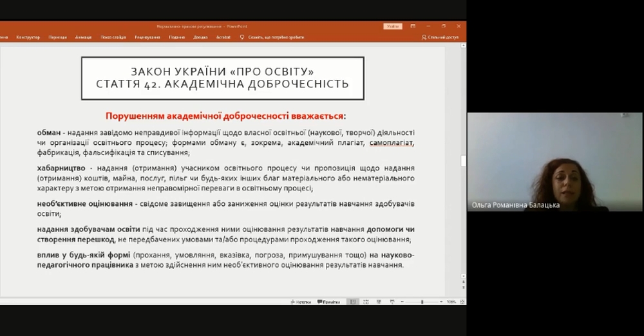
Task: Click the Tell me what to do search field
Action: click(276, 37)
